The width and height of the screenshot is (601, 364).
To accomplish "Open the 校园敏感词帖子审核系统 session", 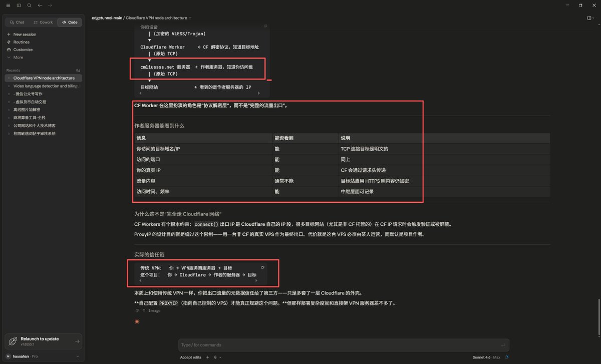I will tap(43, 134).
